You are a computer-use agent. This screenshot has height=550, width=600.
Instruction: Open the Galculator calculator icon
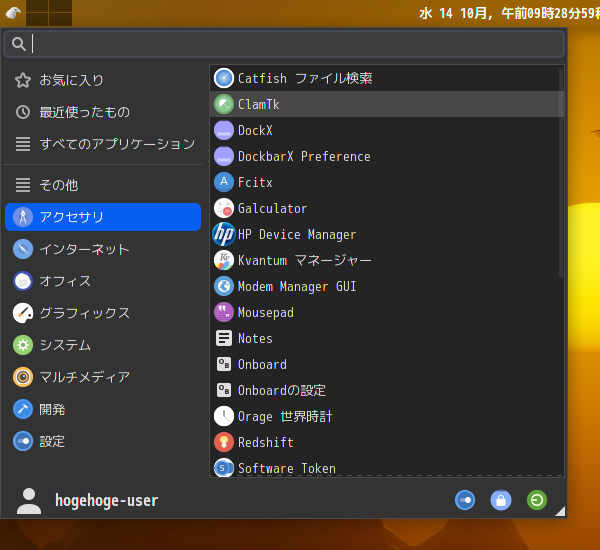224,208
